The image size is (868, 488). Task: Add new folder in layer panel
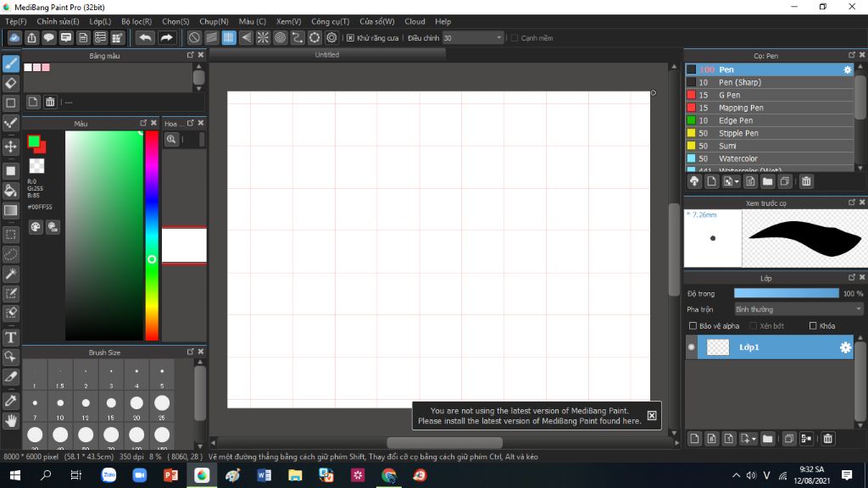click(767, 439)
